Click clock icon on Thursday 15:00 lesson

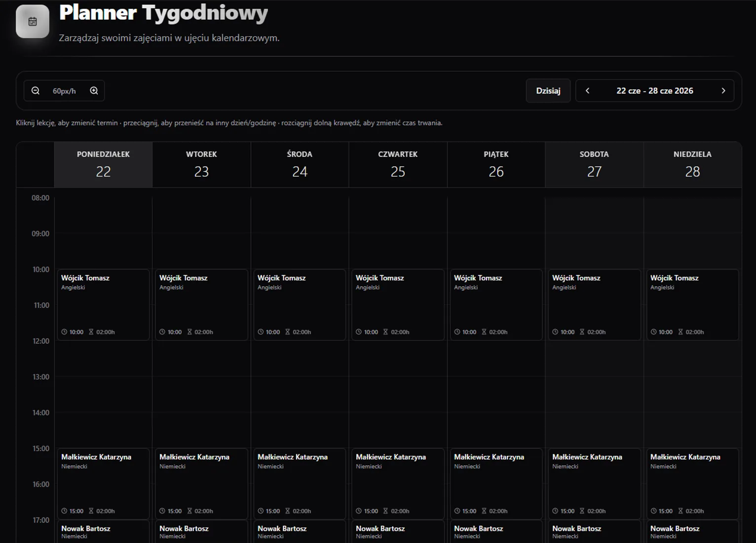359,511
